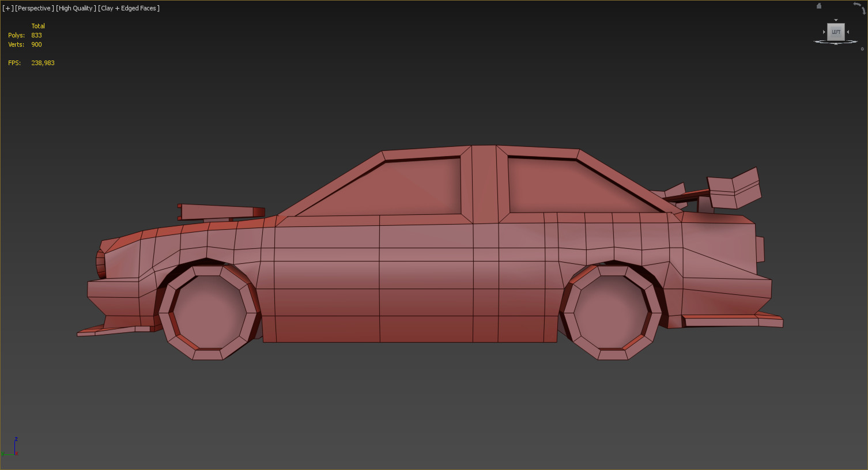Click the ViewCube Home icon
The height and width of the screenshot is (470, 868).
pyautogui.click(x=819, y=6)
